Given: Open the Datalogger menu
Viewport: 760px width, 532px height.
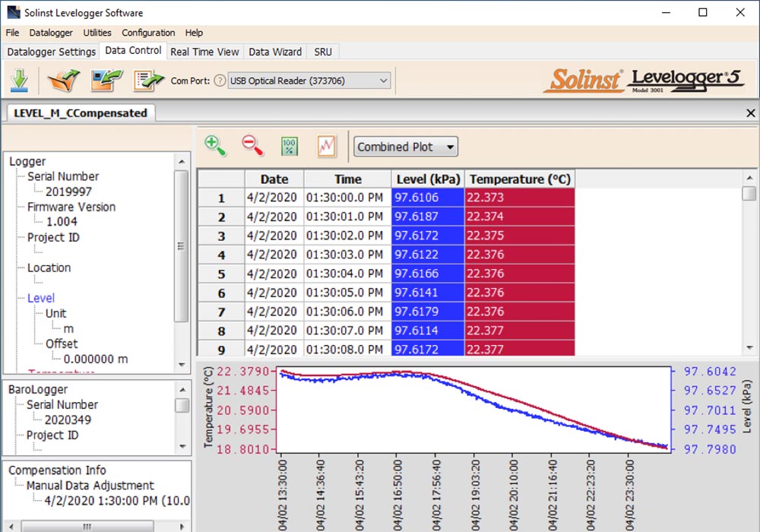Looking at the screenshot, I should pos(51,33).
